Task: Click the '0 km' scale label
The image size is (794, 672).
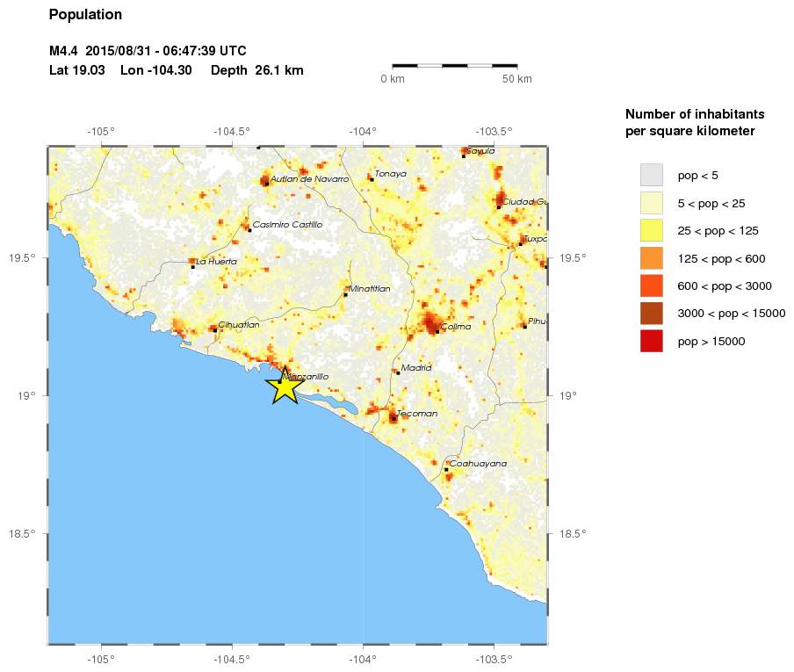Action: click(x=393, y=78)
